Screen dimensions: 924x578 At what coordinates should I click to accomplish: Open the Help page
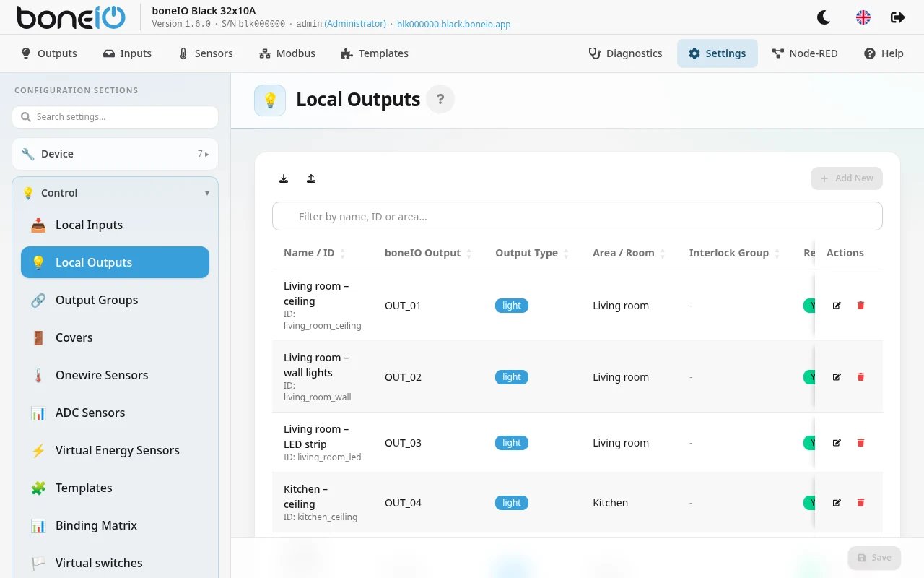tap(884, 53)
